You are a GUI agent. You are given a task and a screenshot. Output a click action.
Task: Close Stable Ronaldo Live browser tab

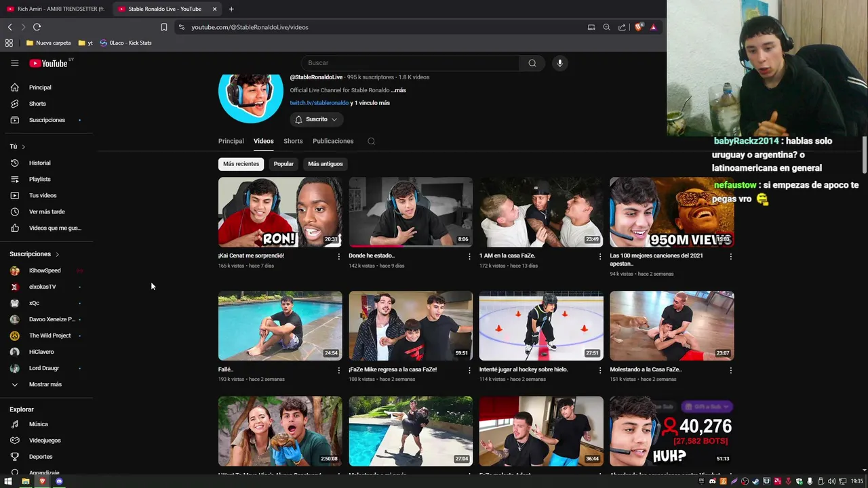coord(215,9)
